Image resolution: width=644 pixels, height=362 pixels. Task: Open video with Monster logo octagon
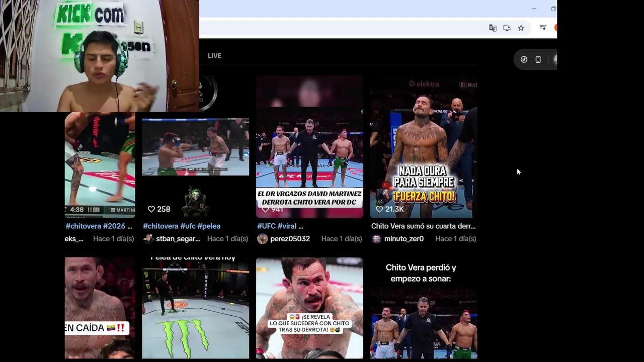[x=195, y=308]
